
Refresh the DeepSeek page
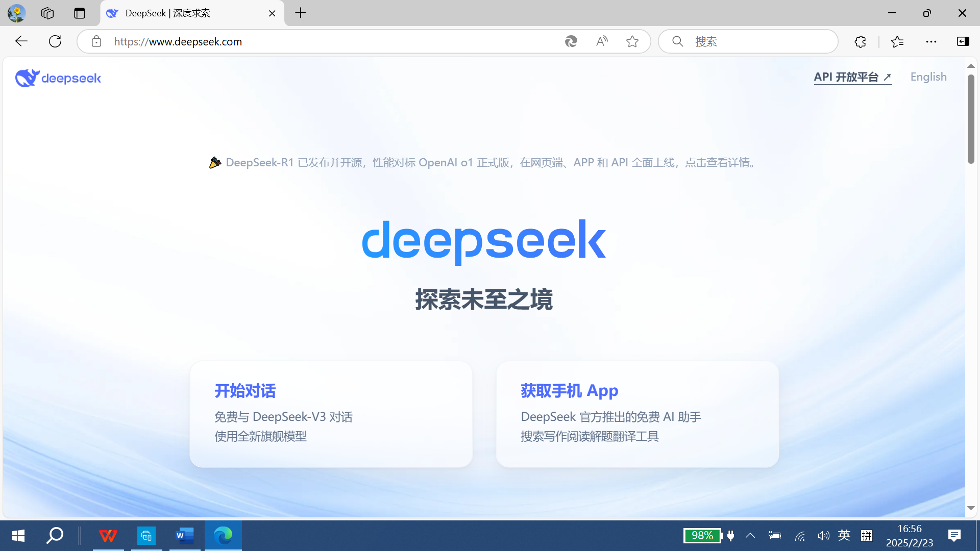[55, 41]
